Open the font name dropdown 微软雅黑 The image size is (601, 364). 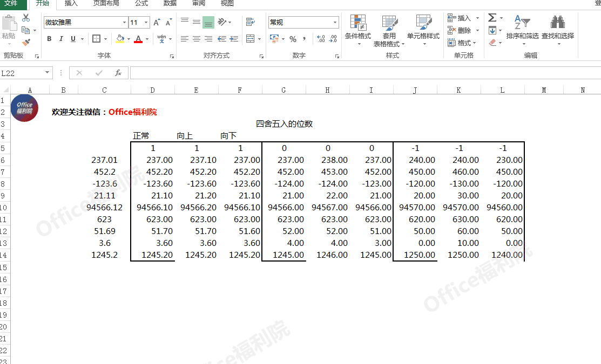click(x=124, y=23)
